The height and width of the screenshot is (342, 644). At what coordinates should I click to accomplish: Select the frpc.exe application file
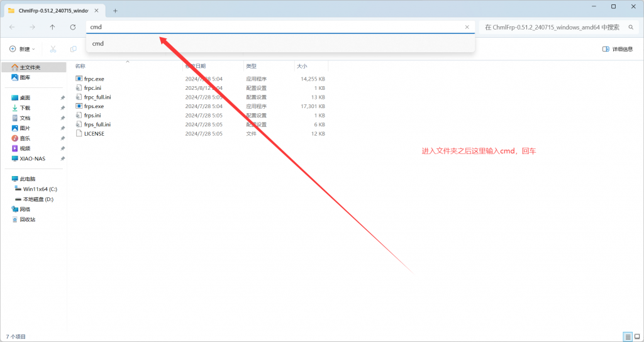click(94, 79)
